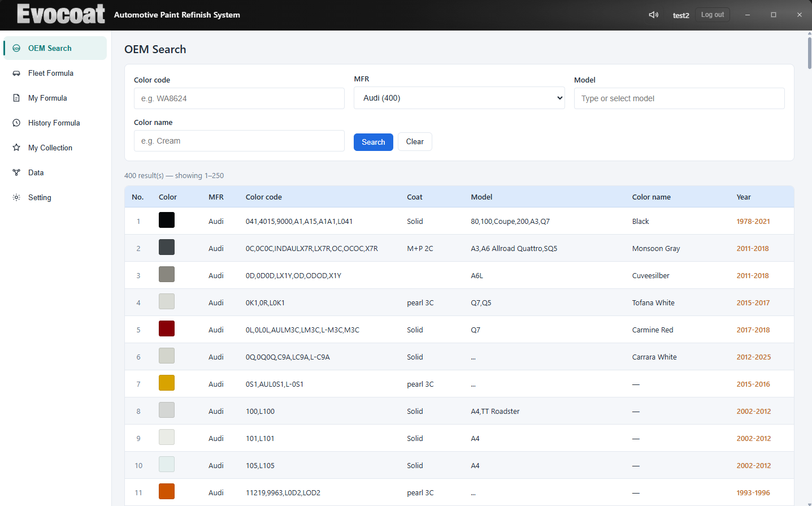Select the orange swatch in row 11

tap(167, 491)
